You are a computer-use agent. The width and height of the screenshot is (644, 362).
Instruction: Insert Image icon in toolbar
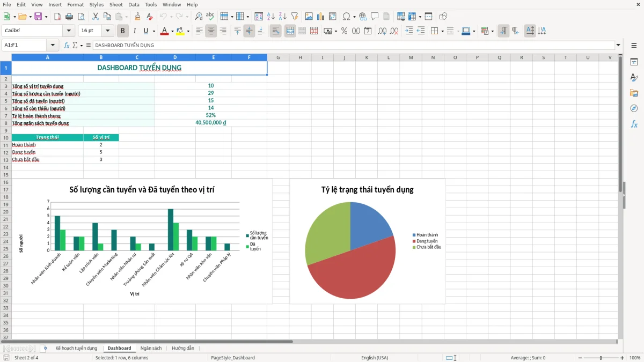(x=309, y=17)
